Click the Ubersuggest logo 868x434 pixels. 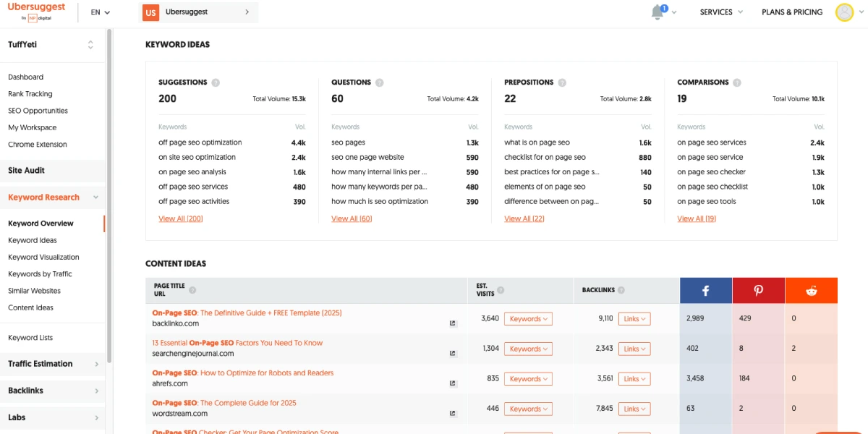point(36,12)
